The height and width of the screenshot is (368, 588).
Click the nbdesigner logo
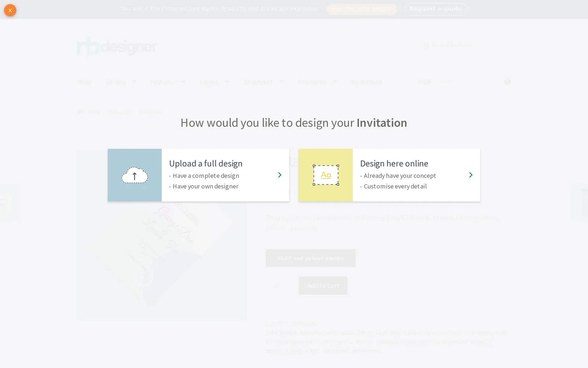click(118, 46)
